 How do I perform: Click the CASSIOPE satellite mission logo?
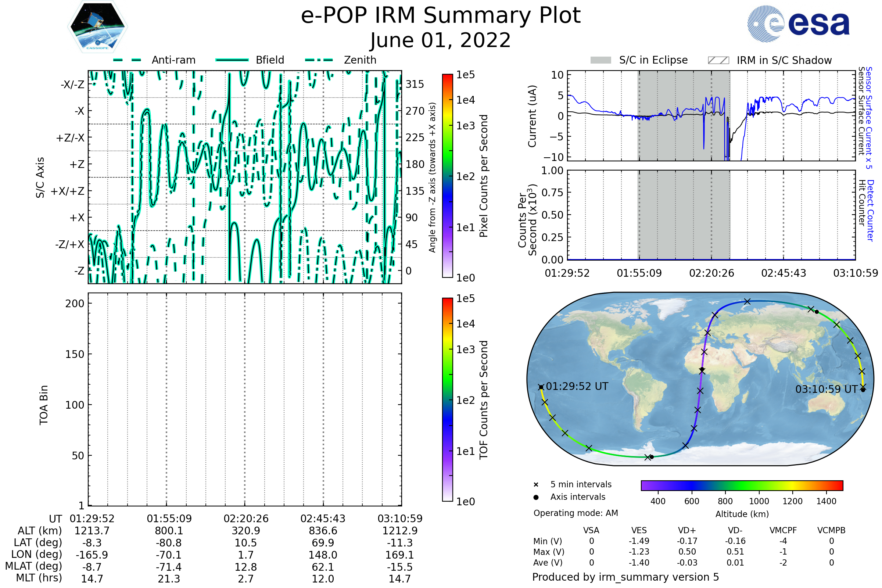click(97, 27)
